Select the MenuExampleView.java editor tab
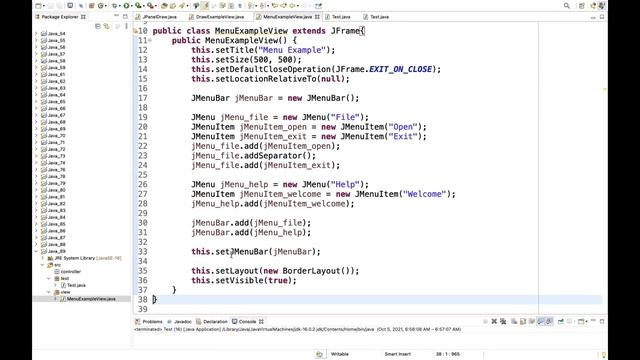The width and height of the screenshot is (640, 360). [287, 17]
